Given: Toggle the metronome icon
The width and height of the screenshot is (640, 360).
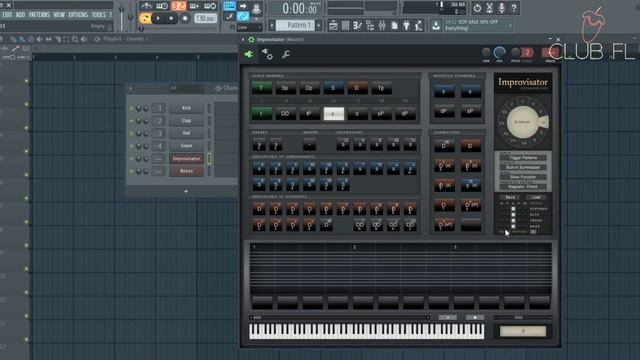Looking at the screenshot, I should (x=146, y=6).
